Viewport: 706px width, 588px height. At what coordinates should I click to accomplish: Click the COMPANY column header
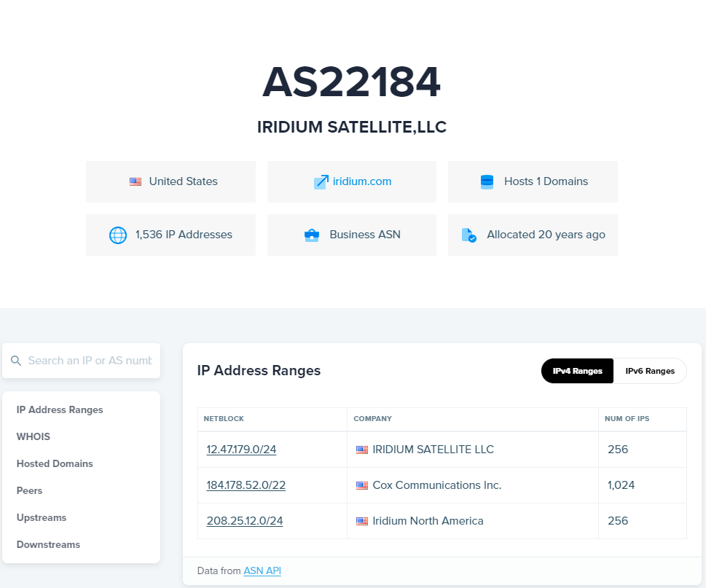[372, 419]
